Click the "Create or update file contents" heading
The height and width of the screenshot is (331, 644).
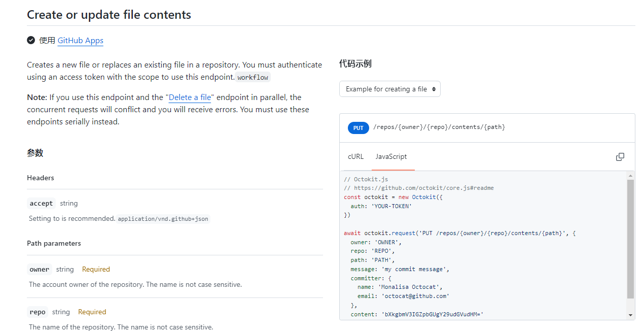tap(109, 15)
